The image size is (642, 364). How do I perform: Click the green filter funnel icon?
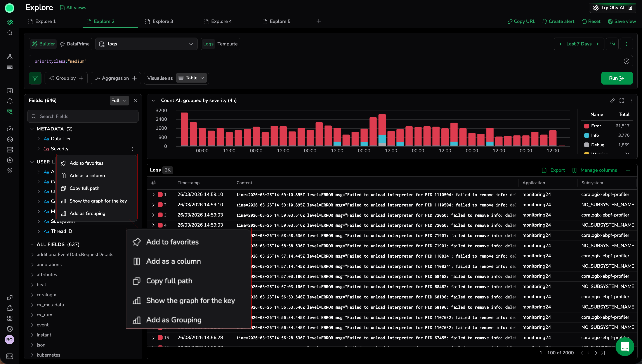click(35, 78)
